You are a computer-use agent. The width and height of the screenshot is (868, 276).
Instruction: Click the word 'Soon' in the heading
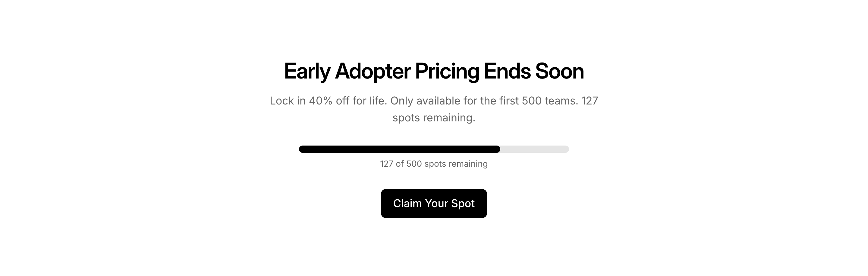click(559, 71)
